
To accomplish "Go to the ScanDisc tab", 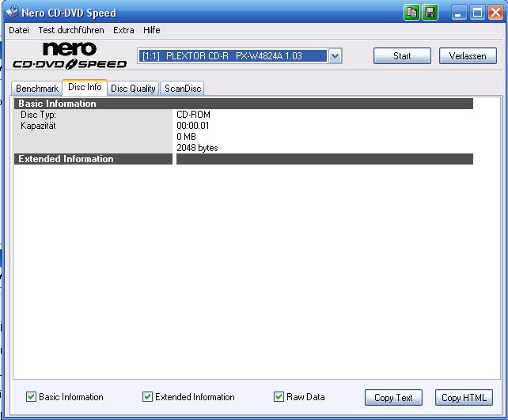I will click(183, 88).
